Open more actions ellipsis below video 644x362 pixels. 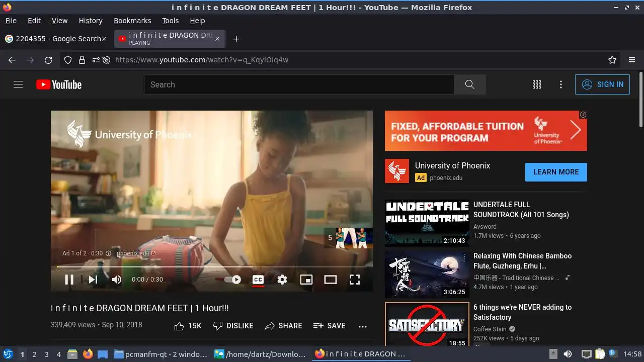tap(363, 326)
